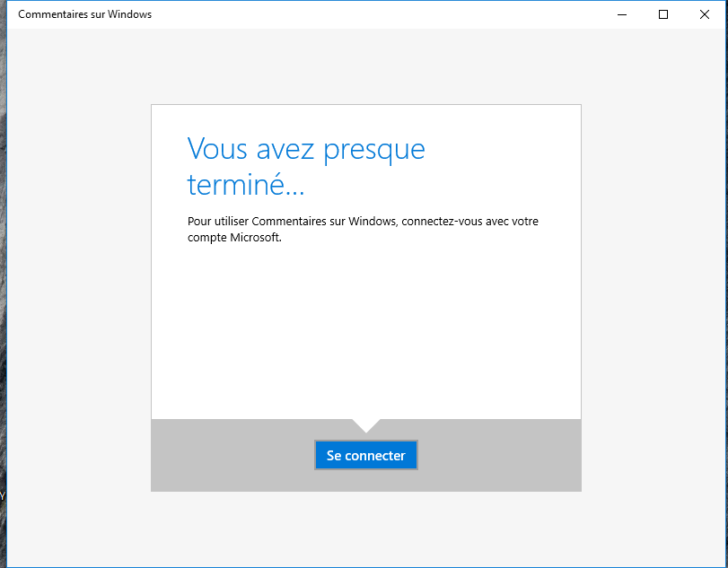Click the title 'Commentaires sur Windows'
The width and height of the screenshot is (728, 568).
pyautogui.click(x=85, y=14)
